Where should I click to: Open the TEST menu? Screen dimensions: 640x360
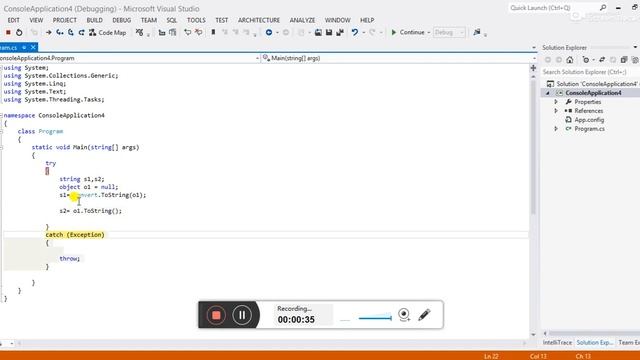pos(222,20)
